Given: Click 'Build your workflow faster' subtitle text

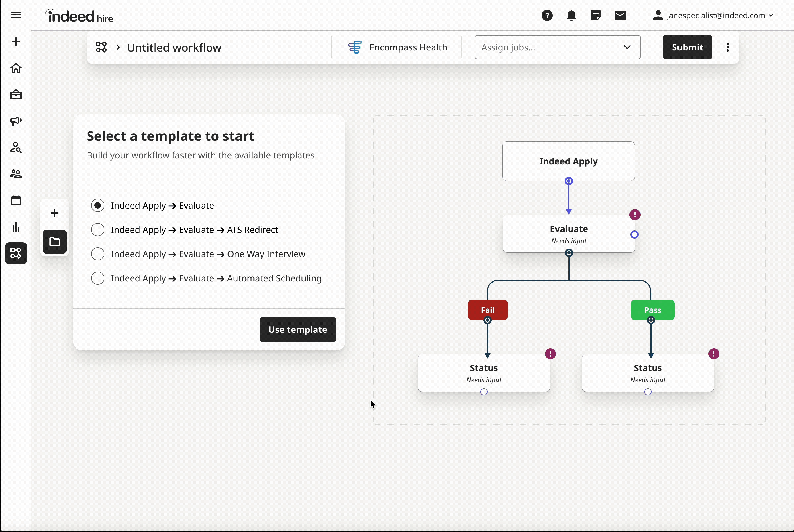Looking at the screenshot, I should pyautogui.click(x=200, y=155).
